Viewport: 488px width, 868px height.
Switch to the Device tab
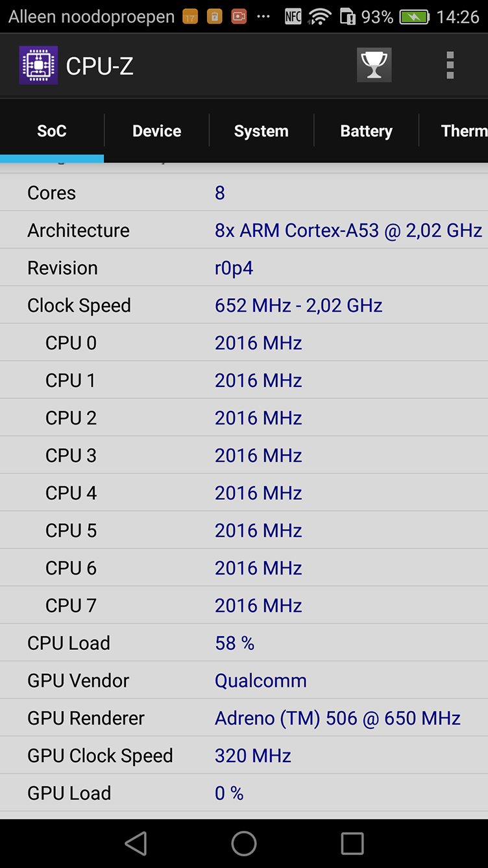(156, 131)
